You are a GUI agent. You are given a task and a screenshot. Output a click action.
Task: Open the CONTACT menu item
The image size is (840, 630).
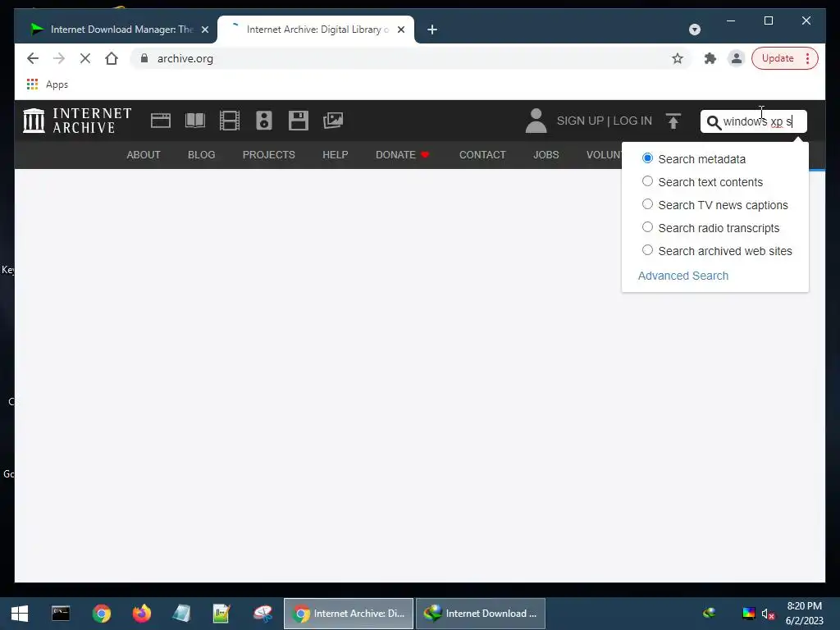[482, 155]
